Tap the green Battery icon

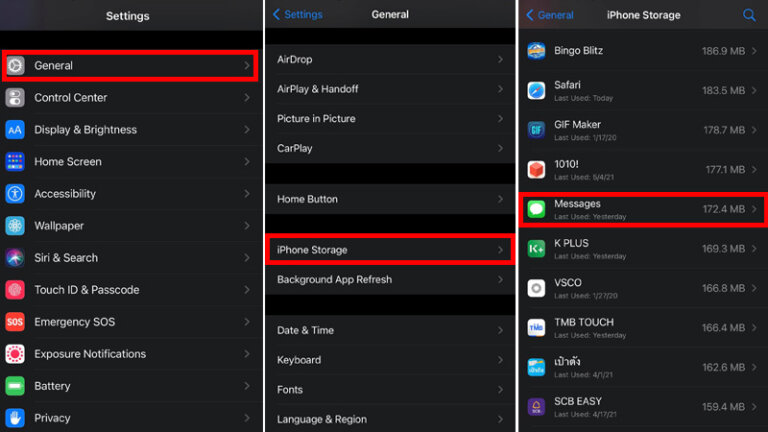[x=15, y=386]
